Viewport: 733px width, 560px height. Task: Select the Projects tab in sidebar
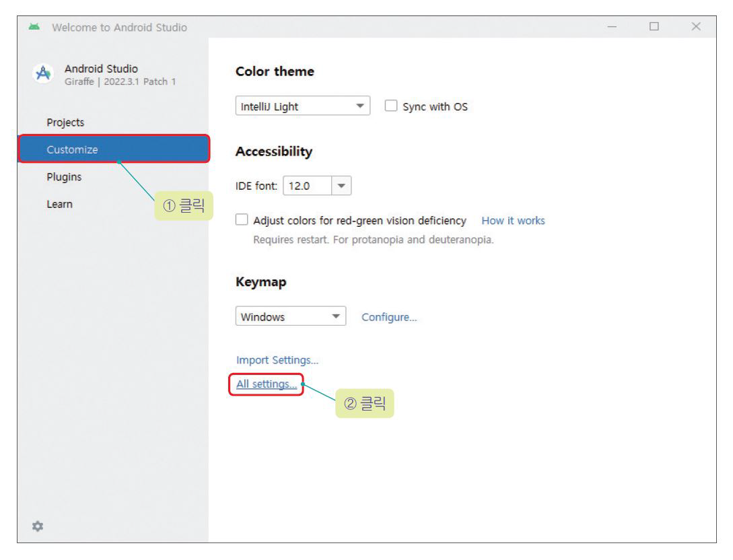pos(65,123)
